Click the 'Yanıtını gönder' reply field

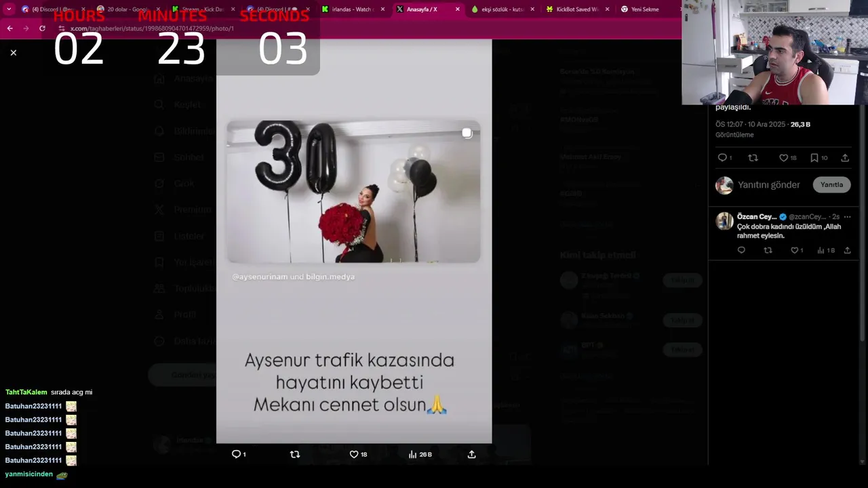(x=769, y=184)
